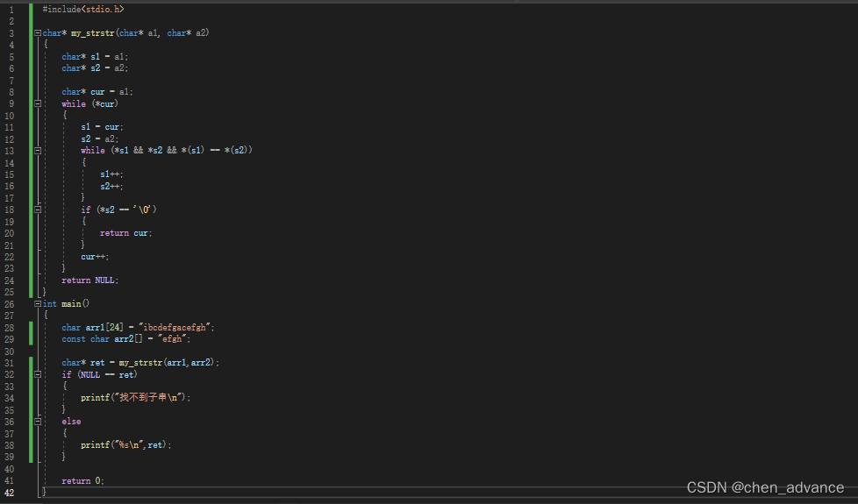Collapse the my_strstr function fold toggle
The image size is (858, 504).
click(38, 32)
